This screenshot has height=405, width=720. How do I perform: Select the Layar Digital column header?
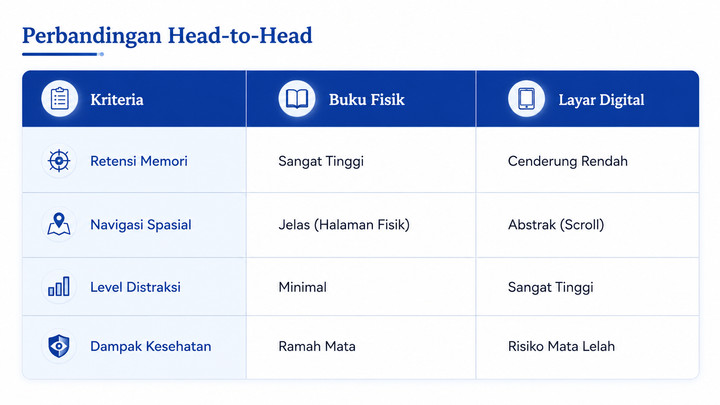(601, 100)
